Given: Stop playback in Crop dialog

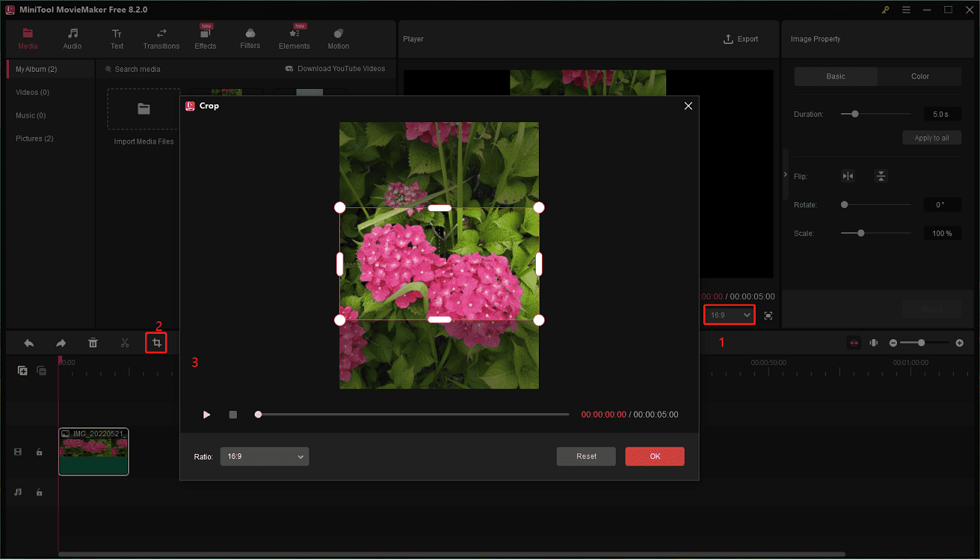Looking at the screenshot, I should (233, 415).
